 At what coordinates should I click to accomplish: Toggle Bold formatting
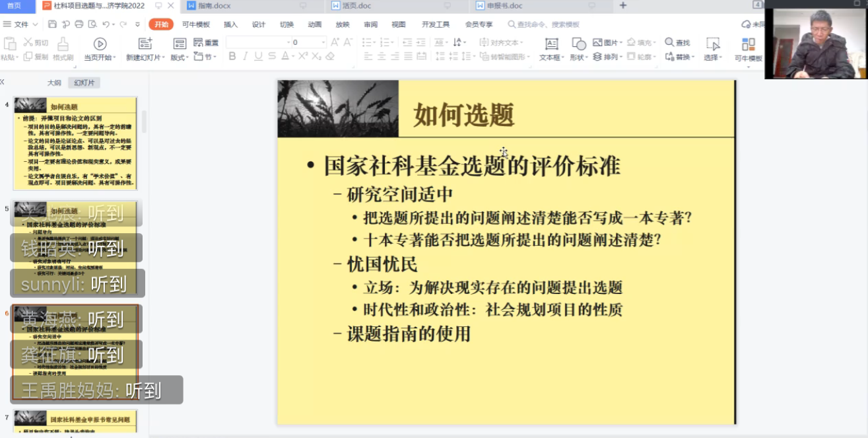click(x=232, y=56)
